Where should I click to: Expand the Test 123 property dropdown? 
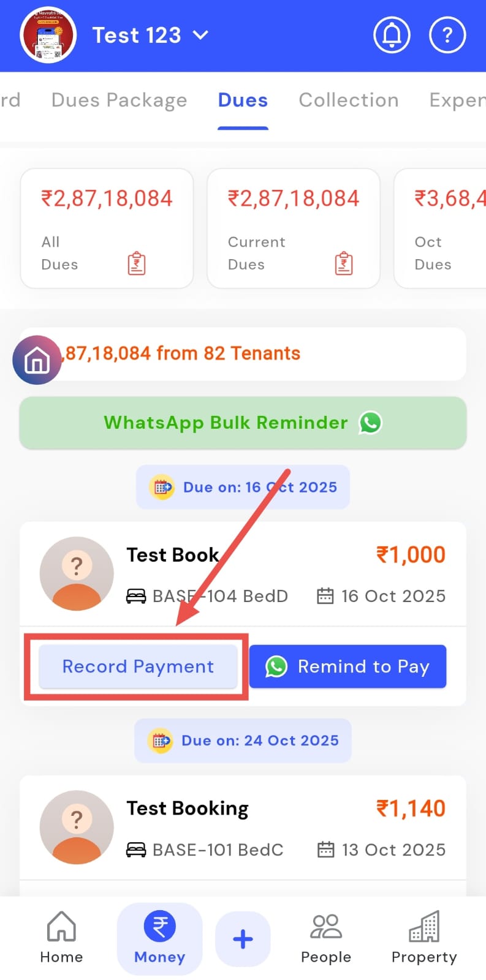click(150, 36)
